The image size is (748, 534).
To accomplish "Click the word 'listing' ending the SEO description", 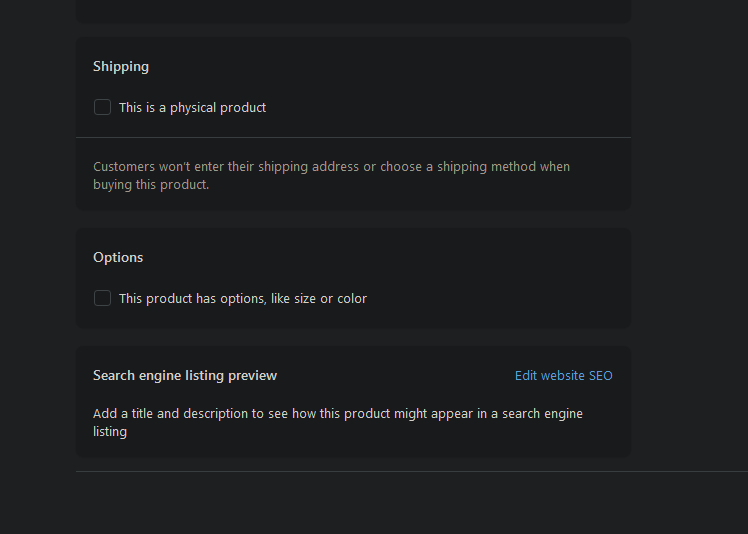I will [x=110, y=432].
